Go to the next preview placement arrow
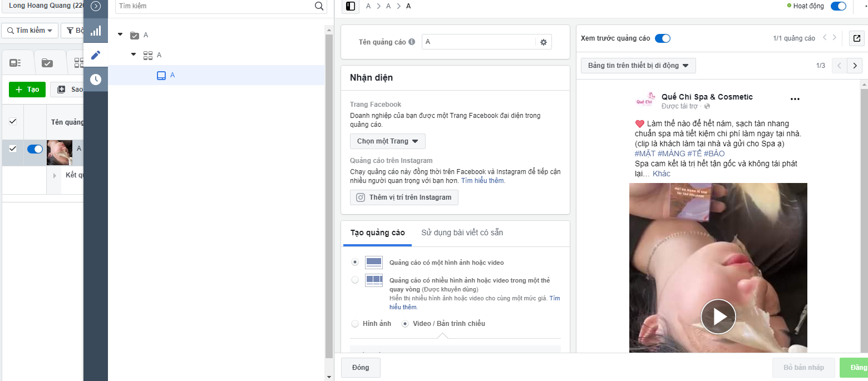The image size is (868, 381). click(x=855, y=66)
